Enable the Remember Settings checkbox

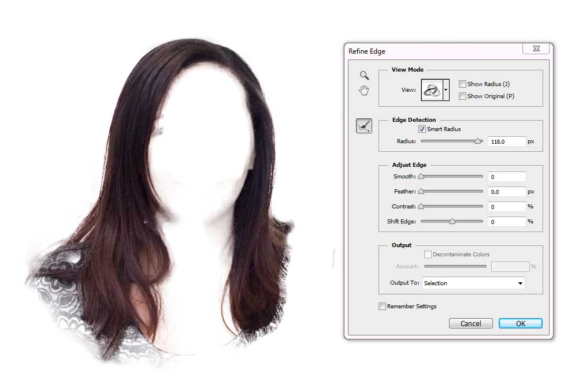pos(382,307)
